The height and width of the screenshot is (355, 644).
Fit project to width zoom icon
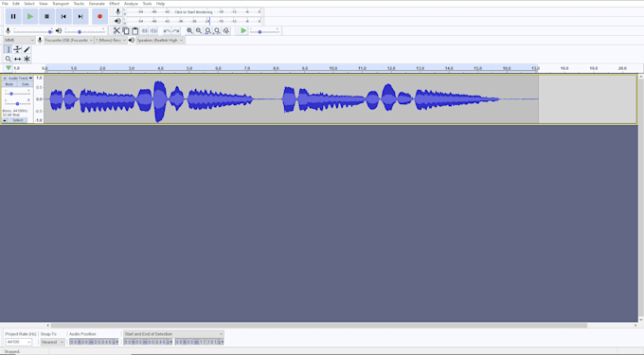[217, 31]
